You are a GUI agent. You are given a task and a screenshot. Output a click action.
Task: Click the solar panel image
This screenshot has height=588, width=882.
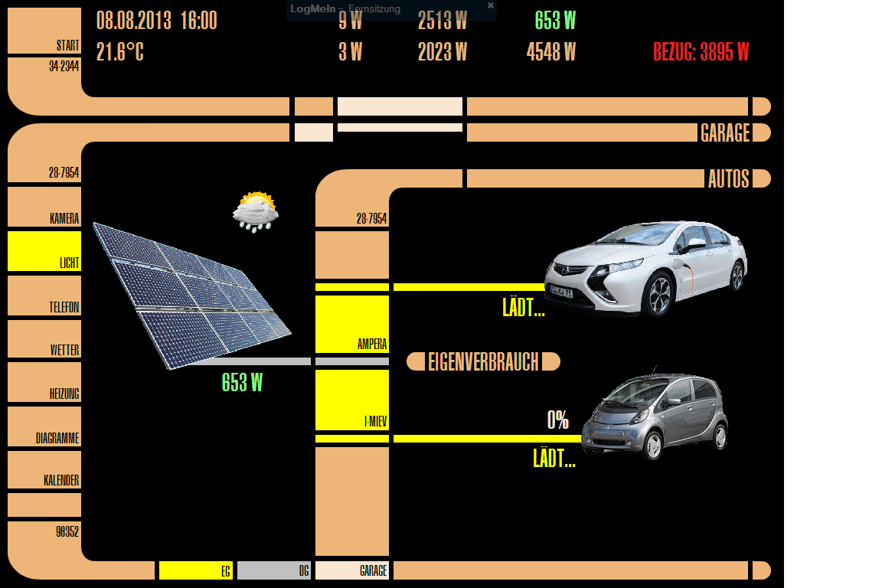pyautogui.click(x=191, y=295)
